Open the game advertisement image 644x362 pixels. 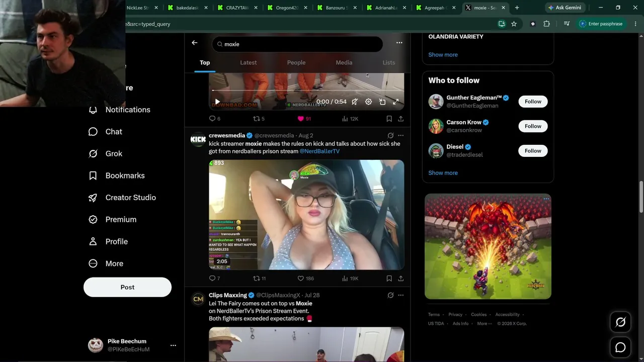tap(488, 246)
